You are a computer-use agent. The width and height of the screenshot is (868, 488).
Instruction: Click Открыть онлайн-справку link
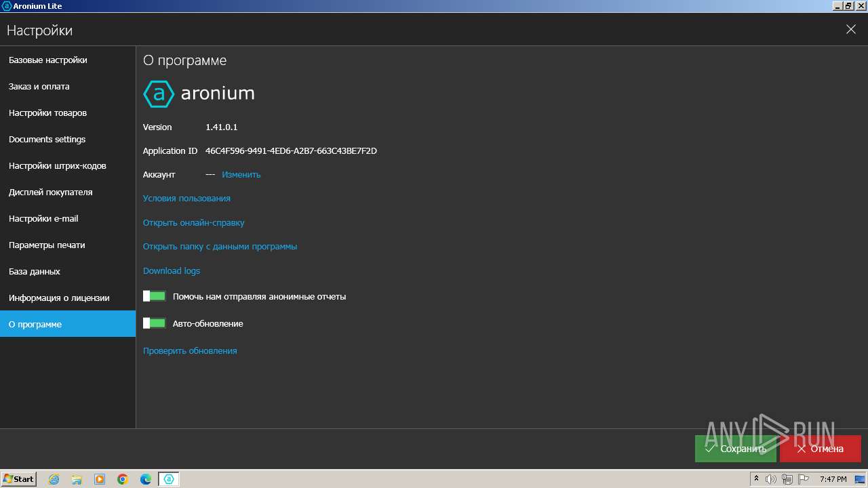(193, 222)
